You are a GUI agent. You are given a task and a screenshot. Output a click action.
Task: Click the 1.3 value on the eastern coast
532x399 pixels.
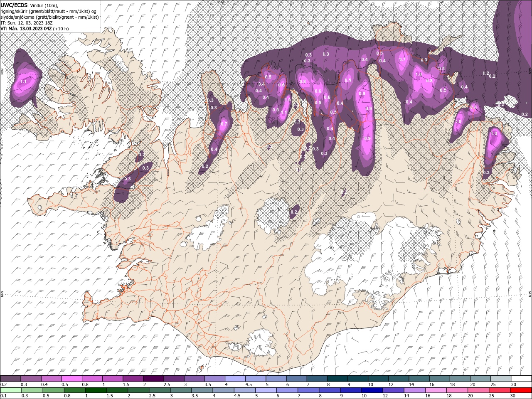(494, 134)
